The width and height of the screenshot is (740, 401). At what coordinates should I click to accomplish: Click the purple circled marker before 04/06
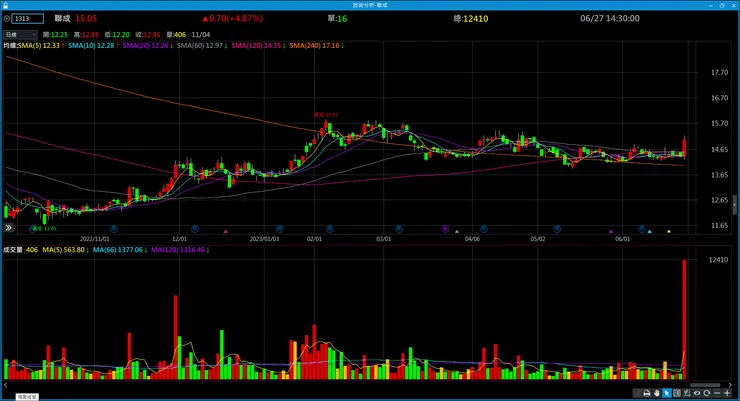(445, 229)
